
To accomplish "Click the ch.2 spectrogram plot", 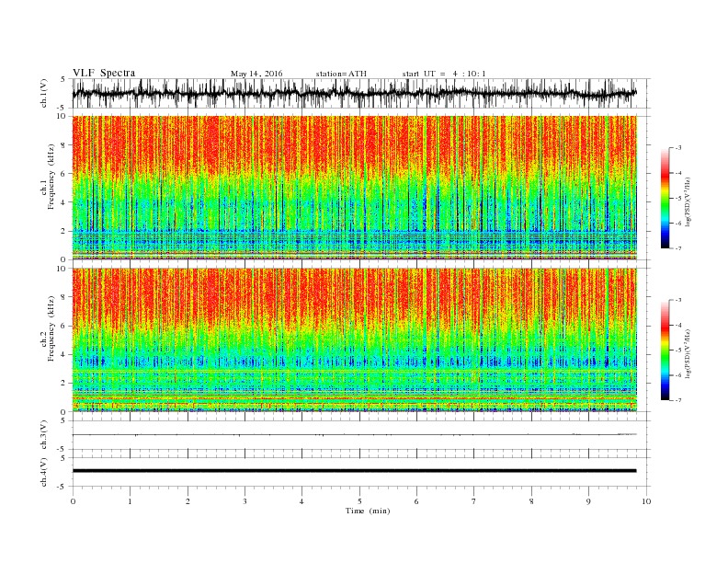I will coord(355,339).
